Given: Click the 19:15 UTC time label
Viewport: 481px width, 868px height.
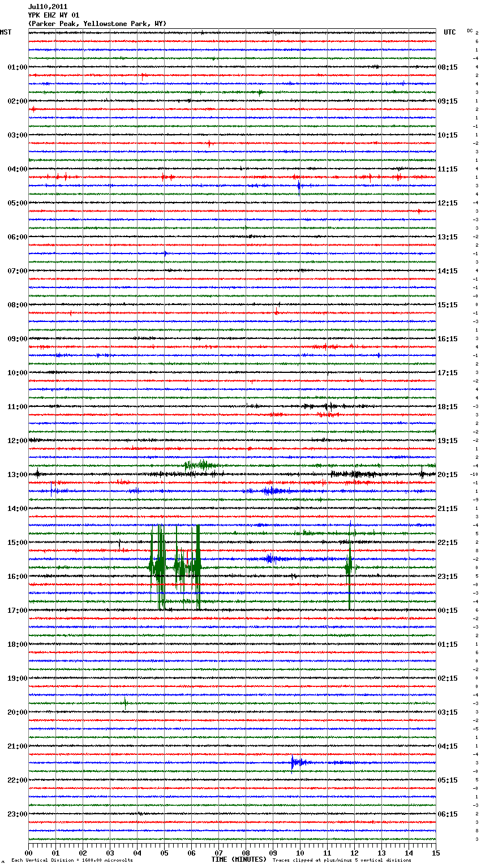Looking at the screenshot, I should 448,441.
